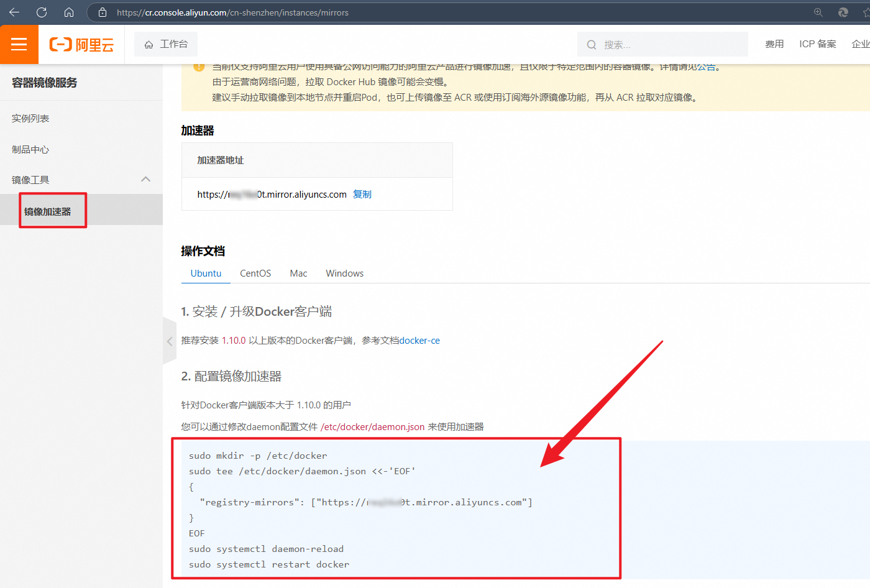The image size is (870, 588).
Task: Click the 加速器地址 header
Action: tap(221, 160)
